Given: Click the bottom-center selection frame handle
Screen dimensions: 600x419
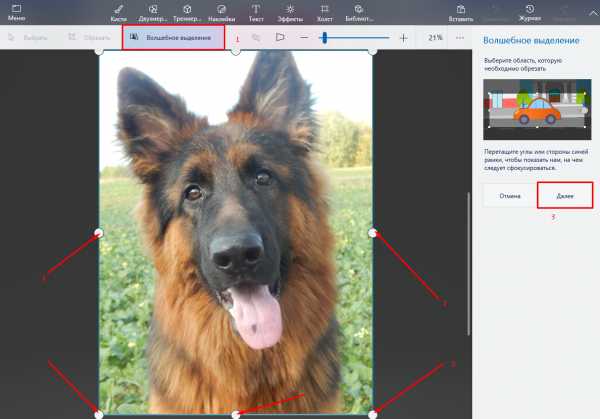Looking at the screenshot, I should 236,413.
